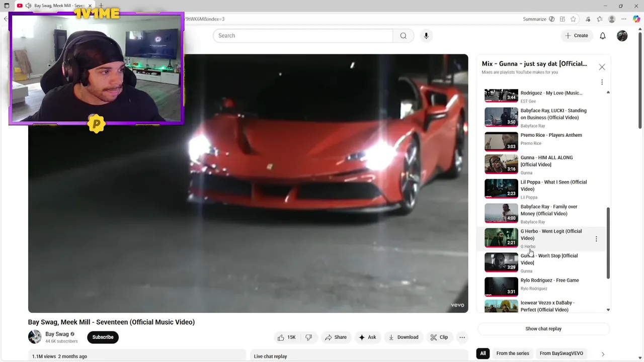Viewport: 644px width, 362px height.
Task: Play G Herbo Went Legit thumbnail
Action: coord(501,238)
